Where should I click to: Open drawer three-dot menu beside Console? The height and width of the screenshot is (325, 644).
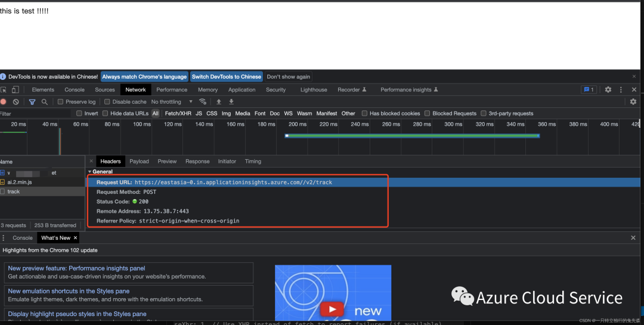point(4,238)
